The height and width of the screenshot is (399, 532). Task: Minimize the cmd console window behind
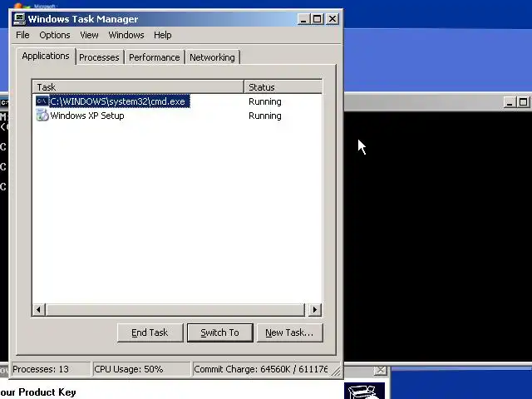coord(509,101)
